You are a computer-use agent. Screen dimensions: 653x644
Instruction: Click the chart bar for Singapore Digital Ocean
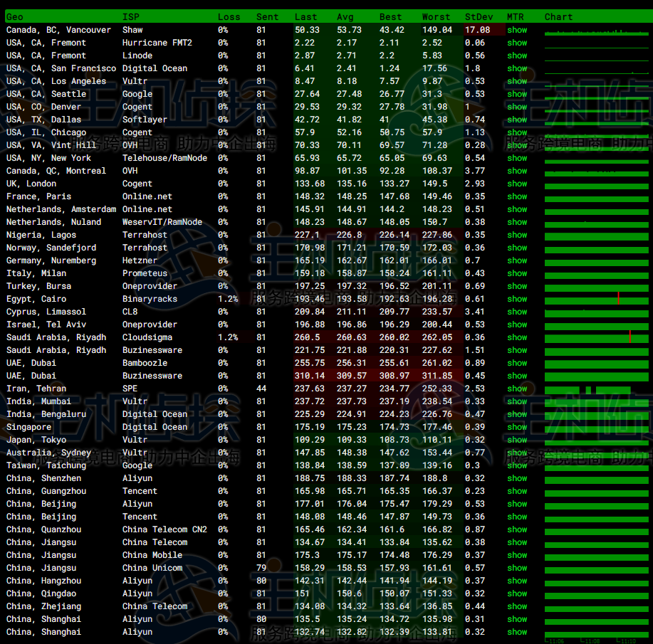pos(597,428)
